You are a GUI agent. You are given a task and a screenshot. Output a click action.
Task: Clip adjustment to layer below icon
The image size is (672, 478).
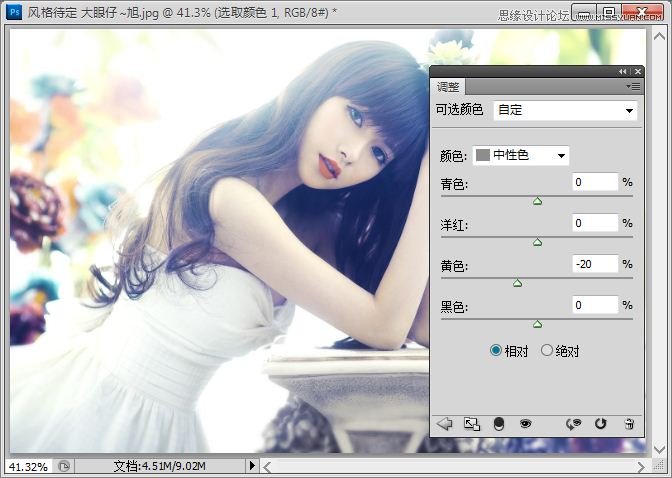499,424
